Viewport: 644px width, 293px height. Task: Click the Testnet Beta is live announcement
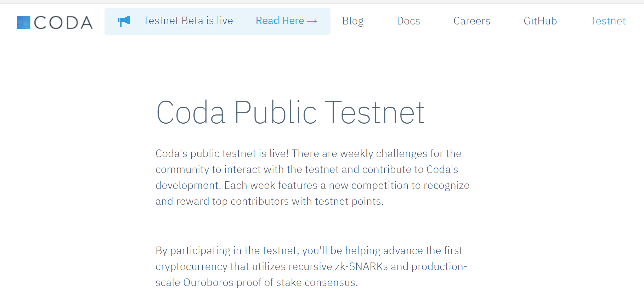pyautogui.click(x=188, y=21)
